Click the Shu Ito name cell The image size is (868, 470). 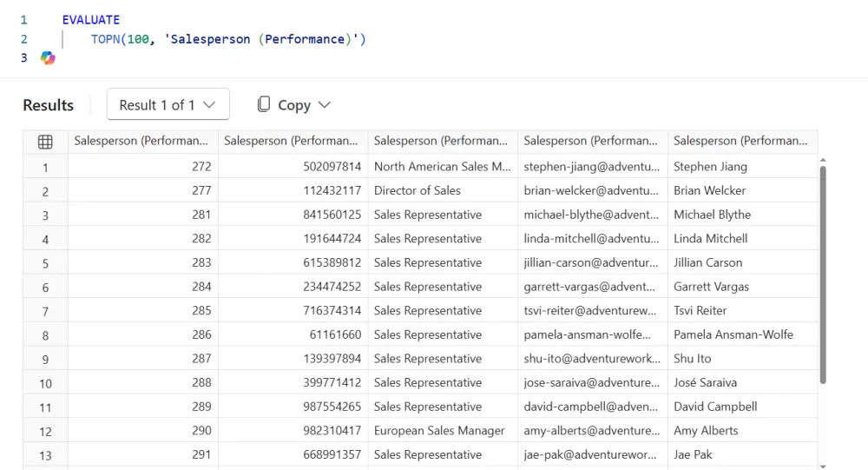tap(742, 359)
